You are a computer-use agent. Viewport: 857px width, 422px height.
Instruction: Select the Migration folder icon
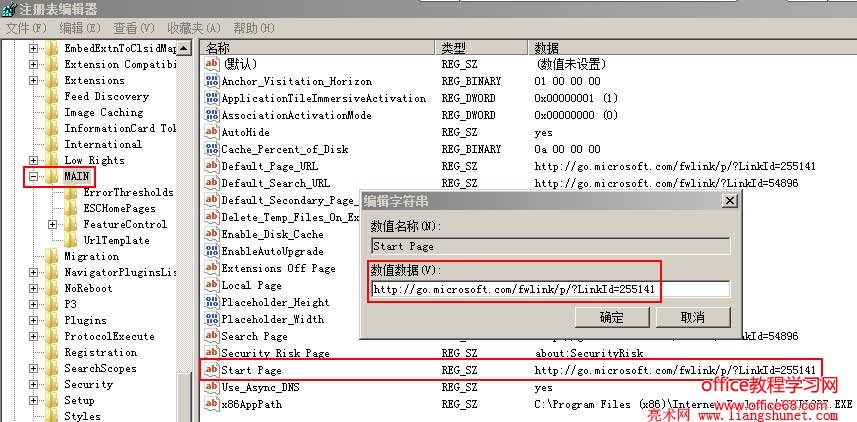pyautogui.click(x=51, y=256)
